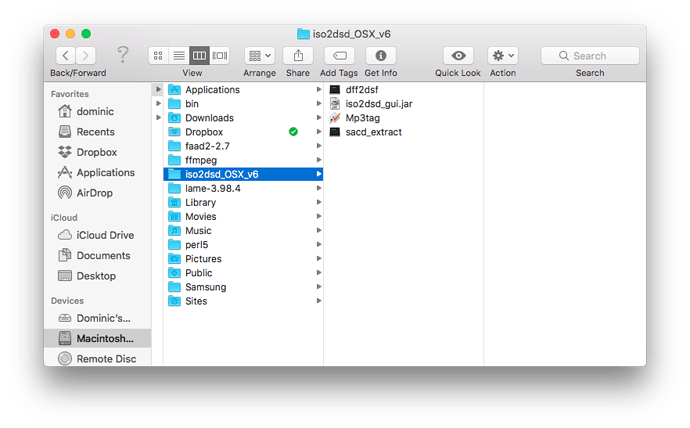Select the dff2dsf executable file
The height and width of the screenshot is (428, 690).
coord(404,90)
